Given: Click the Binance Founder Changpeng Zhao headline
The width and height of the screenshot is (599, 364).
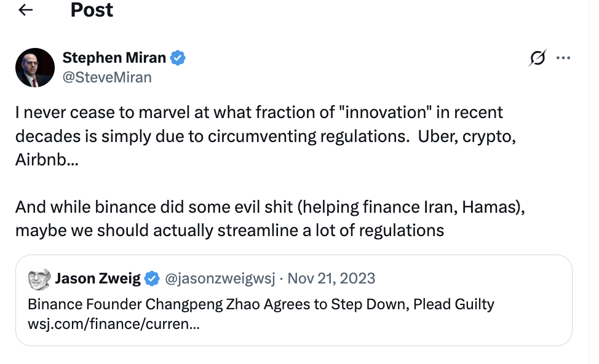Looking at the screenshot, I should 261,304.
